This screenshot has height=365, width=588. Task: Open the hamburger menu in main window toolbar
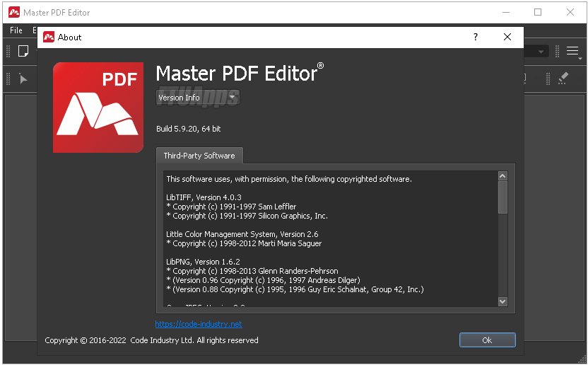coord(572,51)
